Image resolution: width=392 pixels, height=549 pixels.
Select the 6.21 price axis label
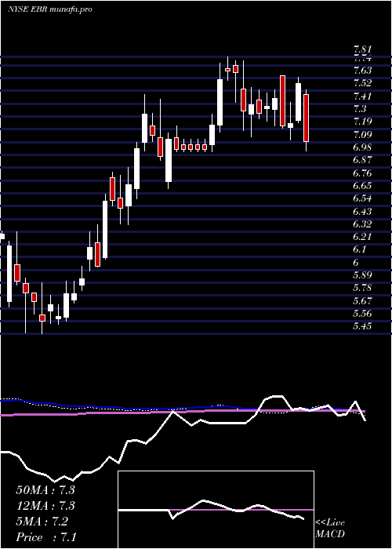362,238
